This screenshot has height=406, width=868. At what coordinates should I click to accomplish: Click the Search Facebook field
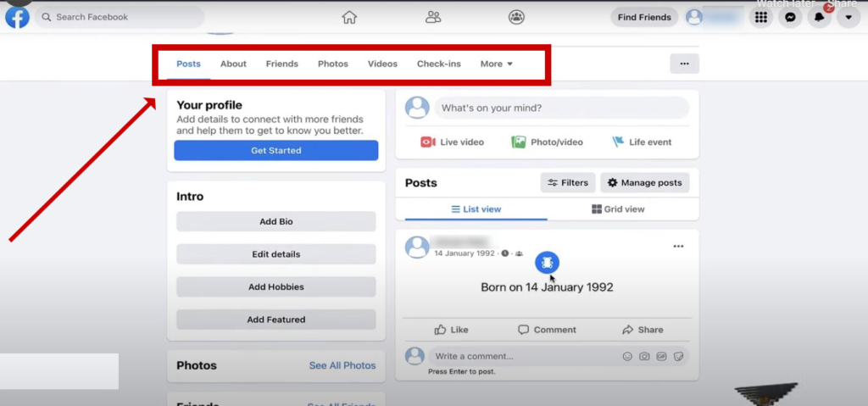120,17
